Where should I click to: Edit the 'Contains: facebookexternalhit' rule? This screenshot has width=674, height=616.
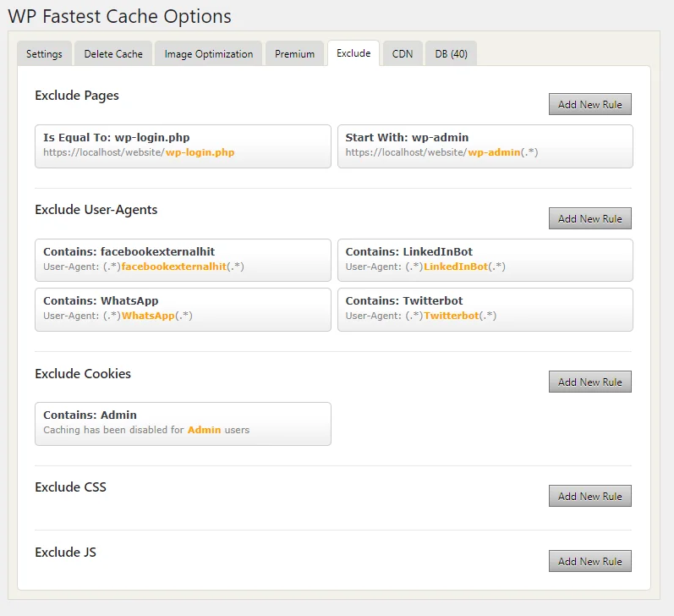(184, 261)
